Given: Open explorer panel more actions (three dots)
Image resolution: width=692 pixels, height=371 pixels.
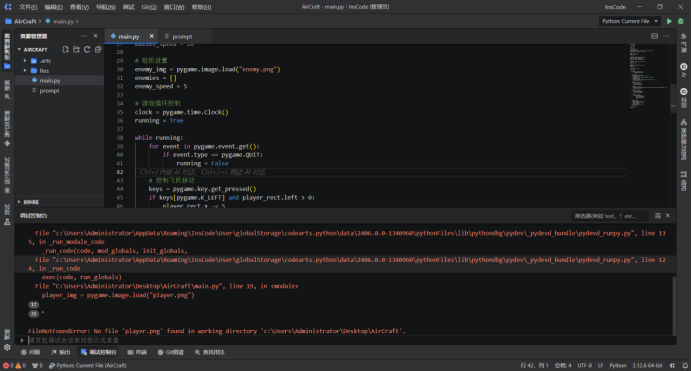Looking at the screenshot, I should pos(84,36).
